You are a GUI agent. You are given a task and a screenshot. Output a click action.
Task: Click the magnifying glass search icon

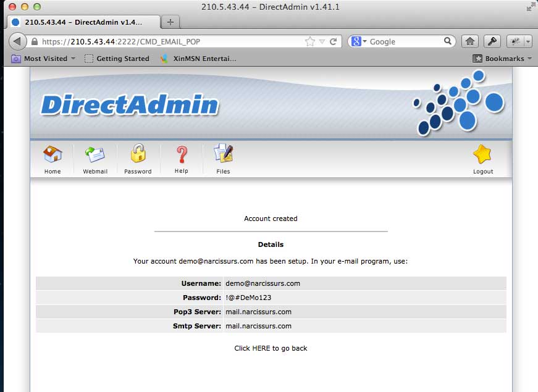[x=447, y=41]
